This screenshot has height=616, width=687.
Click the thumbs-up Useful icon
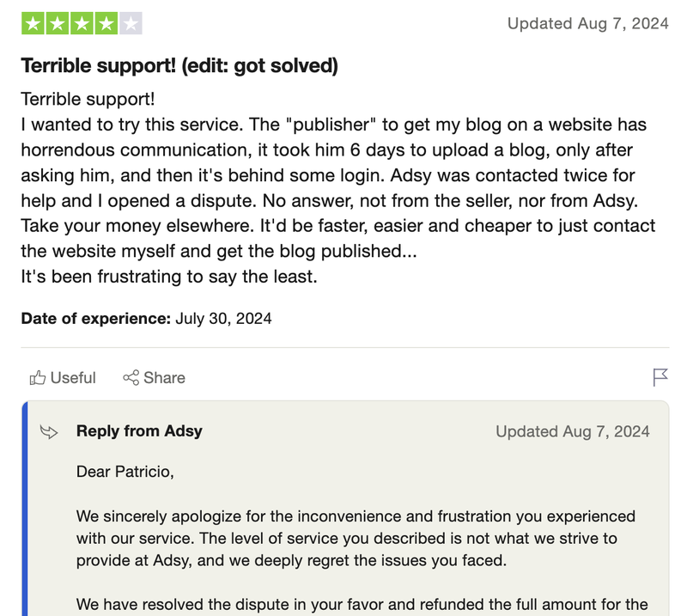(38, 378)
